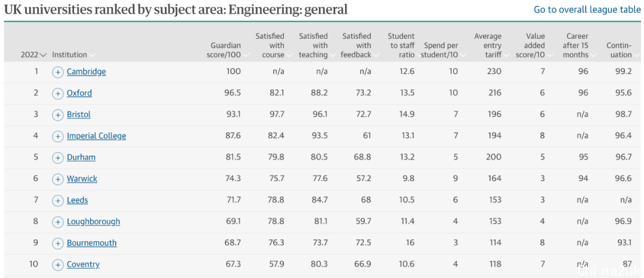
Task: Sort by Guardian score/100 column
Action: pos(225,50)
